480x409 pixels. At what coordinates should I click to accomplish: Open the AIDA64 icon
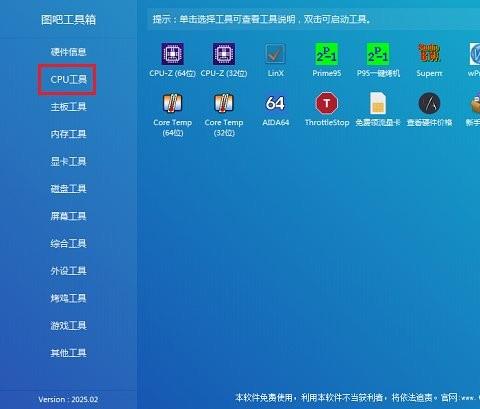(x=275, y=103)
